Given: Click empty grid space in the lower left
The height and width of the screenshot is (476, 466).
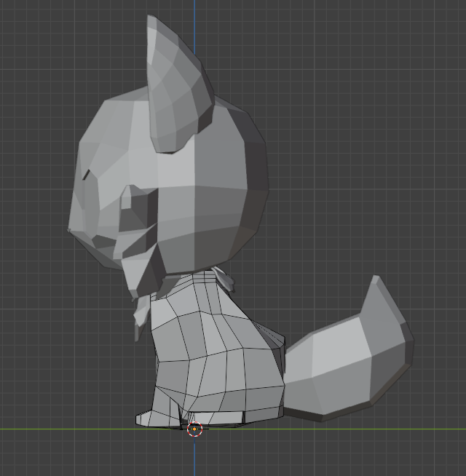Looking at the screenshot, I should coord(58,364).
